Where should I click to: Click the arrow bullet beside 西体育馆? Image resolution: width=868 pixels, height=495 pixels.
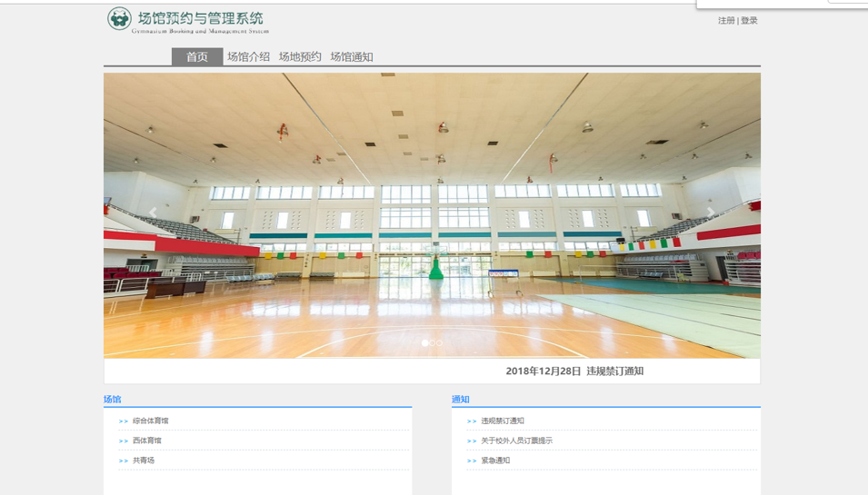pos(124,441)
